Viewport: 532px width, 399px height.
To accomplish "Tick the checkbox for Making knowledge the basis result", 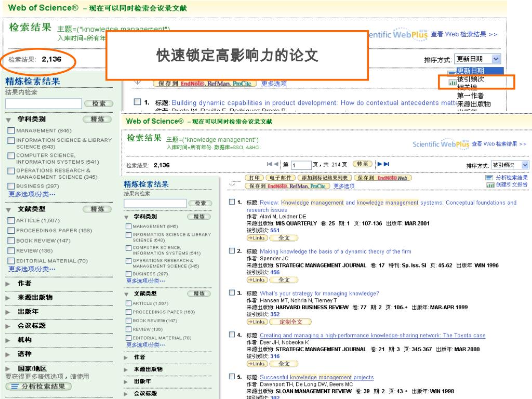I will tap(232, 251).
